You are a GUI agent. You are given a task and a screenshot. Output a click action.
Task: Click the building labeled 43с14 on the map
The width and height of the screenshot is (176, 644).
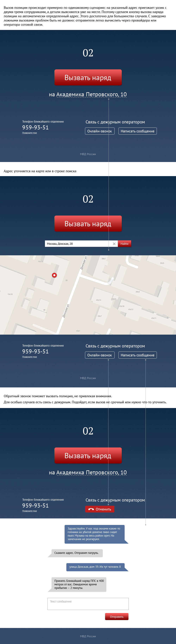(x=99, y=300)
